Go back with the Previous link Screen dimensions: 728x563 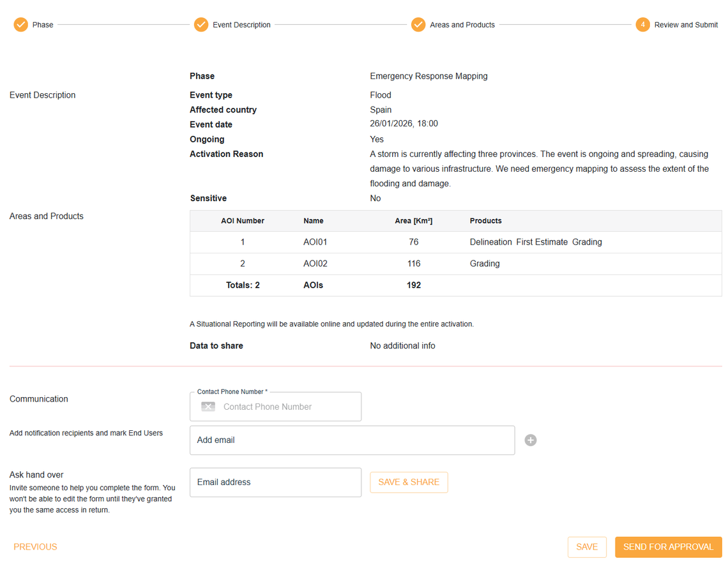35,547
